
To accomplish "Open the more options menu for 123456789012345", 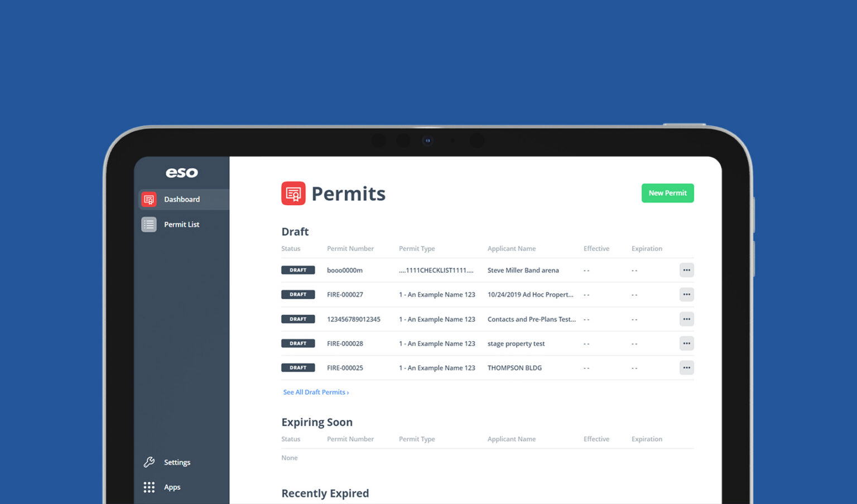I will 687,319.
